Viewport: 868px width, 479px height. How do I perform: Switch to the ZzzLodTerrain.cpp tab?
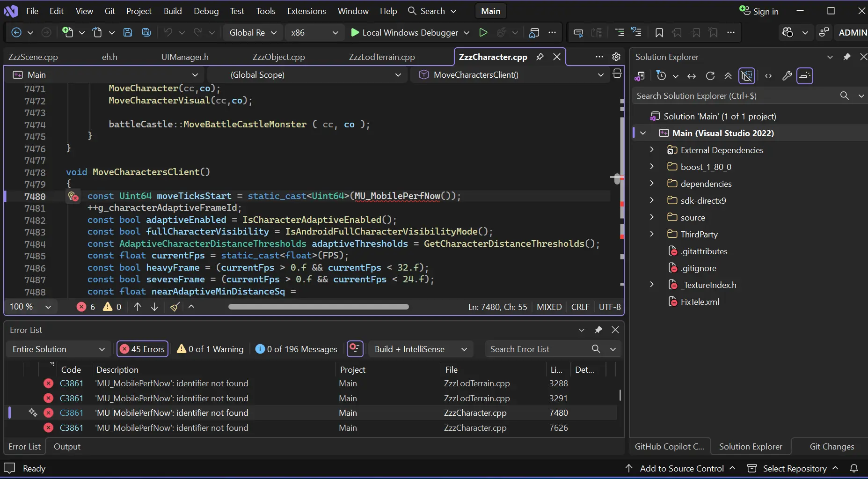[382, 57]
